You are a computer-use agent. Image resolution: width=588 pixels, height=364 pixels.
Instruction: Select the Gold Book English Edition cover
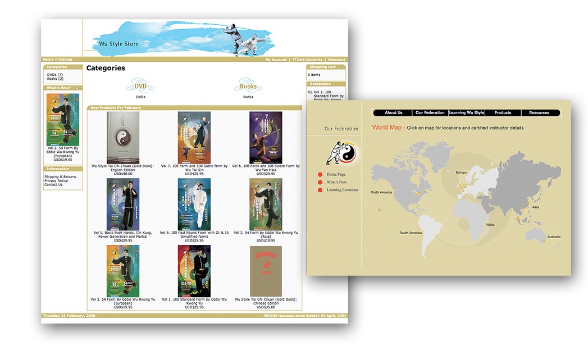coord(123,138)
